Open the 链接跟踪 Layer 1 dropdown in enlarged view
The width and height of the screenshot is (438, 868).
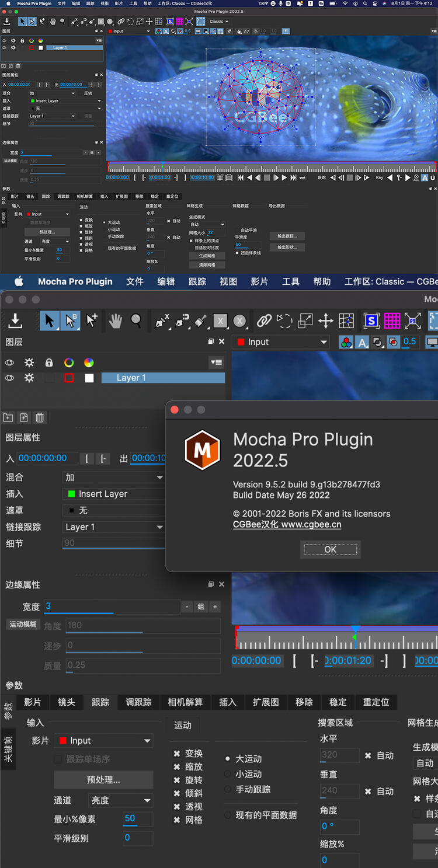tap(114, 527)
